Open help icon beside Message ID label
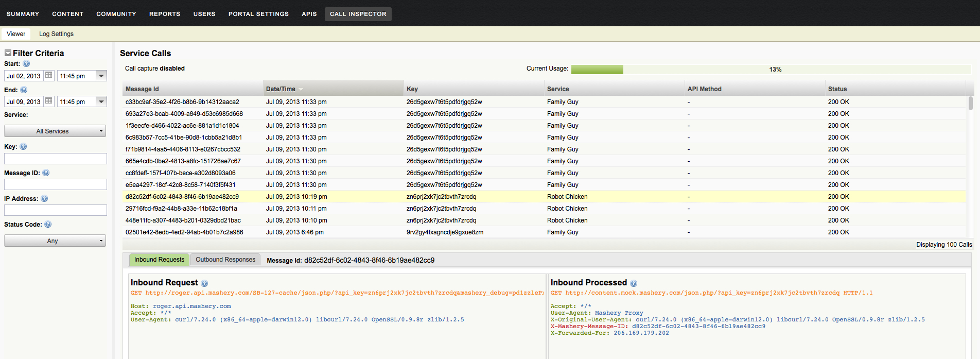 coord(46,173)
